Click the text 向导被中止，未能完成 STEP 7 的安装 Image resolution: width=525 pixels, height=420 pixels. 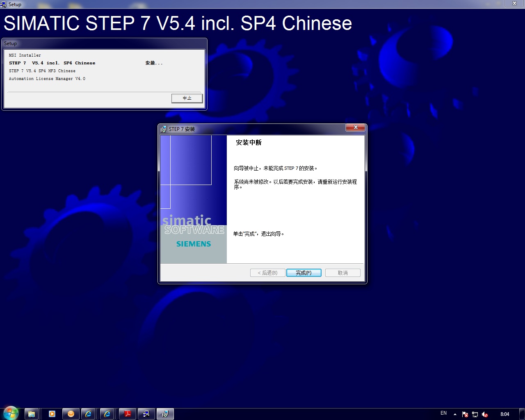[x=276, y=168]
